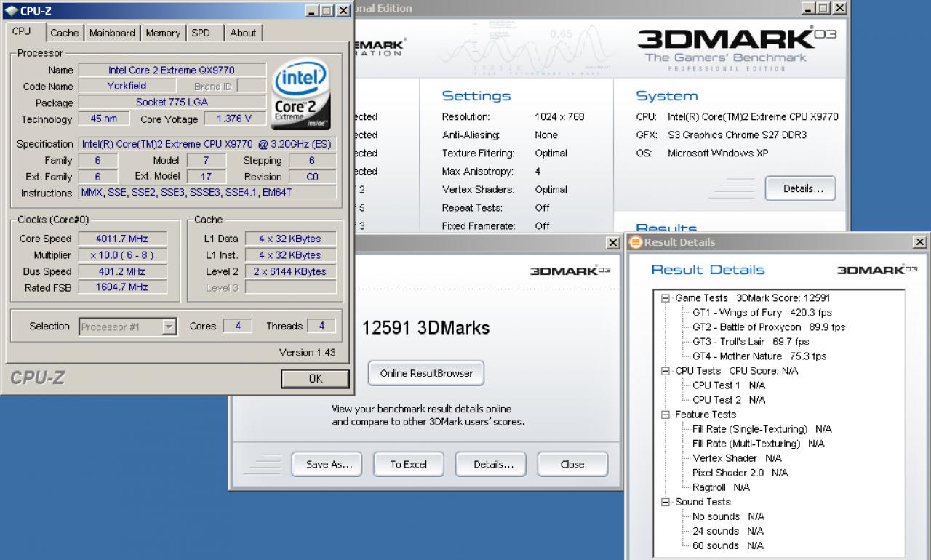Select the Ragtroll row
931x560 pixels.
[721, 487]
